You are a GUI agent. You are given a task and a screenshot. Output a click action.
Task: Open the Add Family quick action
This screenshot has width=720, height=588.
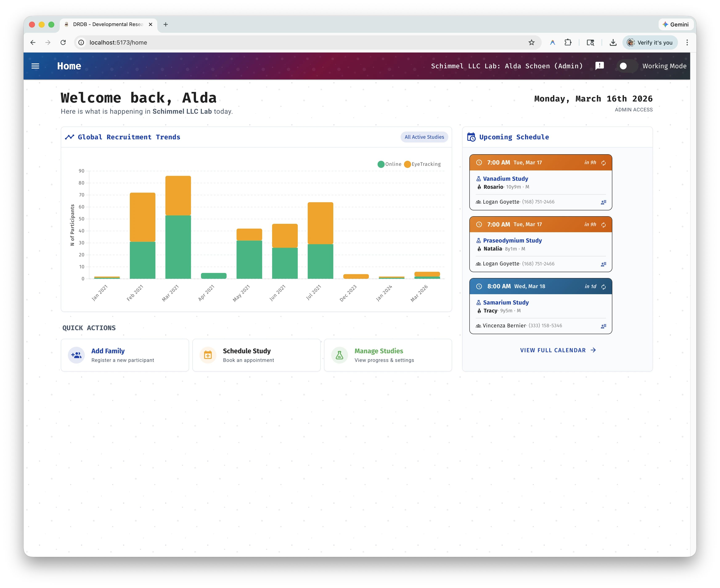point(125,355)
